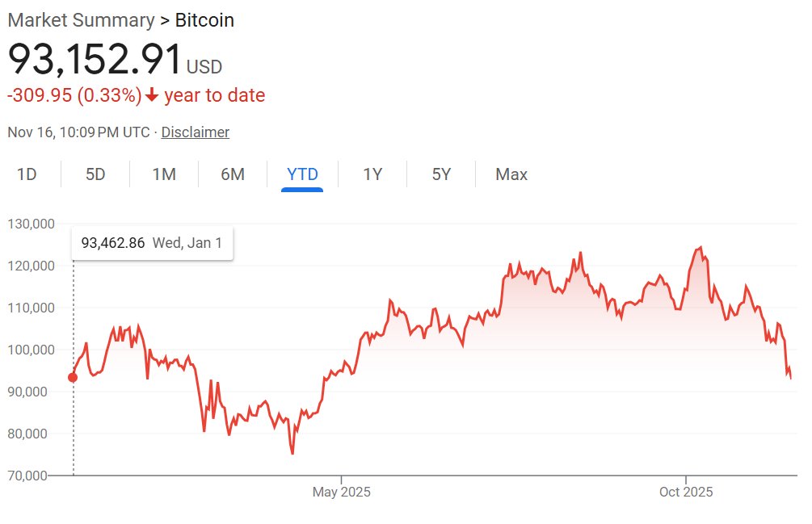812x524 pixels.
Task: Show the 6M price history
Action: click(x=233, y=174)
